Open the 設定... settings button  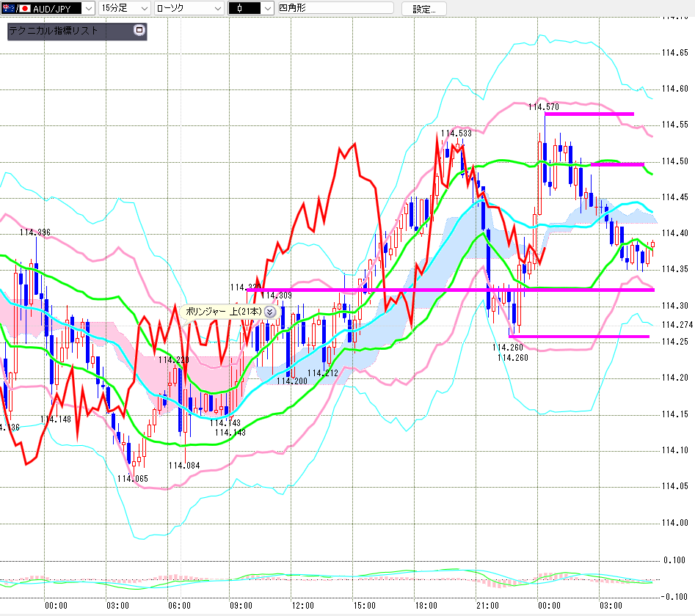[423, 9]
